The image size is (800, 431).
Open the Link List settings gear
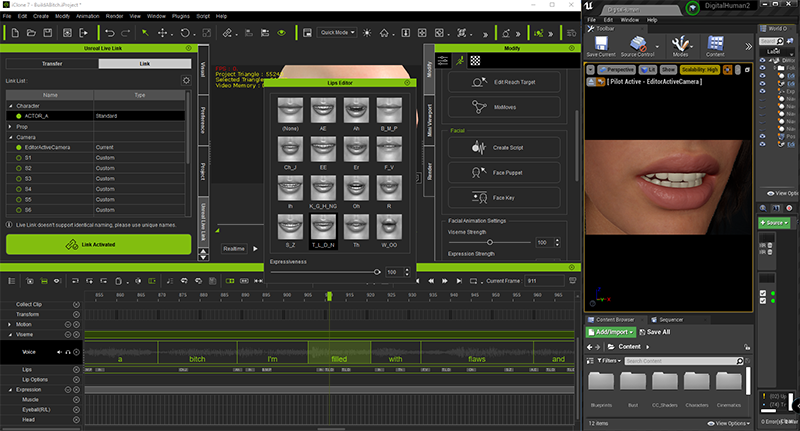(185, 80)
